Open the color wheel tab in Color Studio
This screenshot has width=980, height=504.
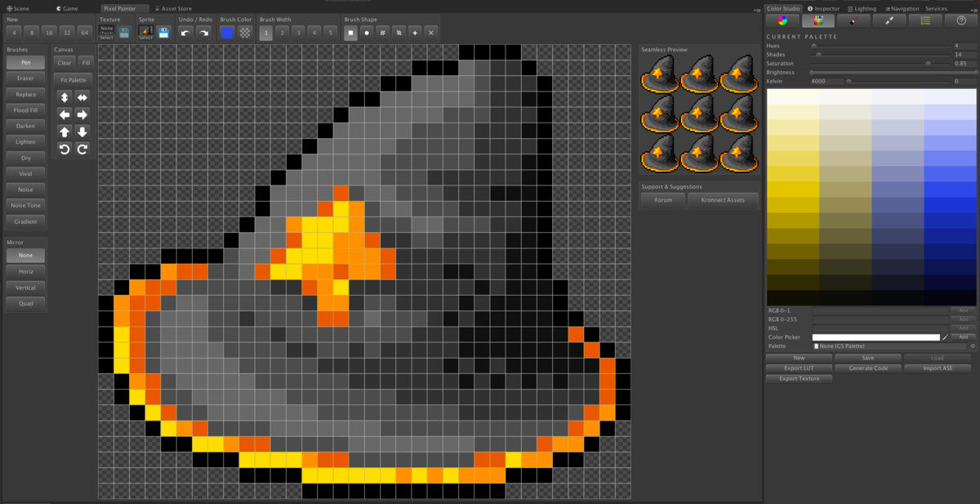[x=782, y=20]
